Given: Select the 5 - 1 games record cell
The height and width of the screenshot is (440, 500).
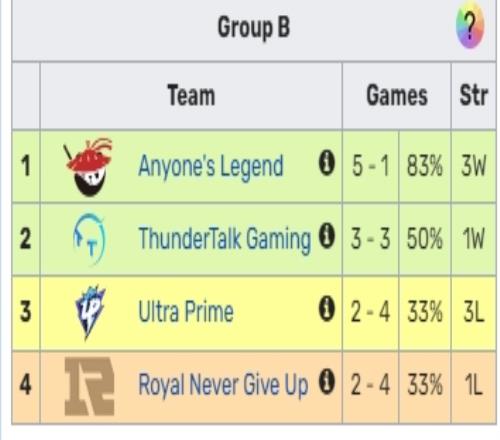Looking at the screenshot, I should tap(370, 166).
